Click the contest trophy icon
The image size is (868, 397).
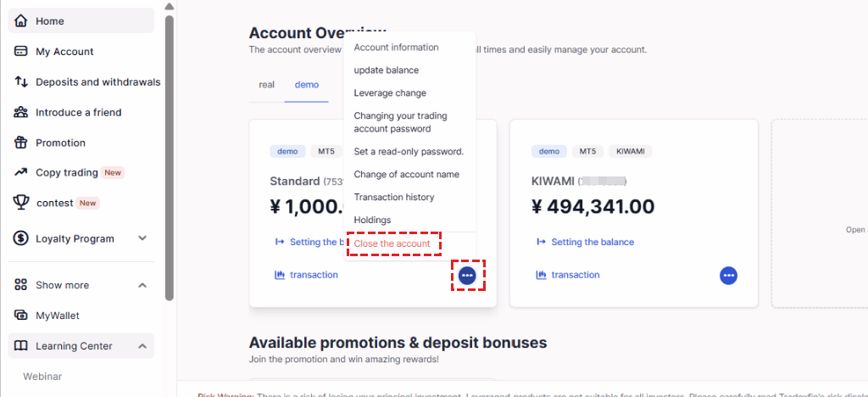[20, 203]
